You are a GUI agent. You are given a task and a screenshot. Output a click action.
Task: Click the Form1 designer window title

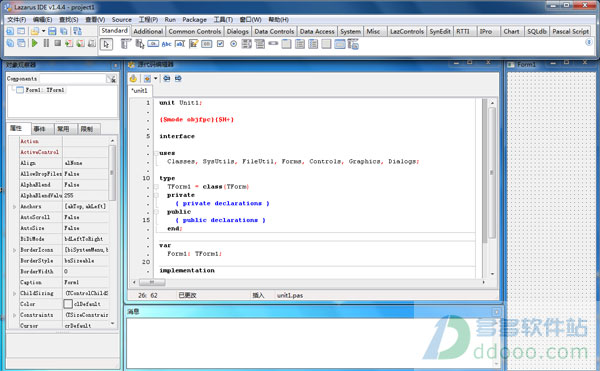click(x=527, y=65)
